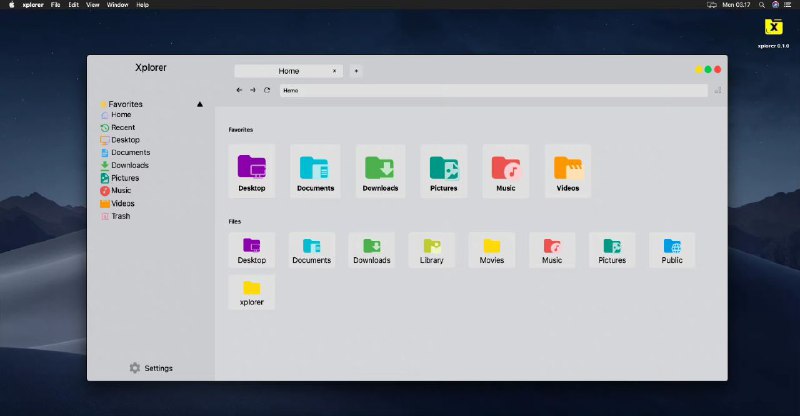
Task: Open the Window menu in menu bar
Action: click(x=117, y=5)
